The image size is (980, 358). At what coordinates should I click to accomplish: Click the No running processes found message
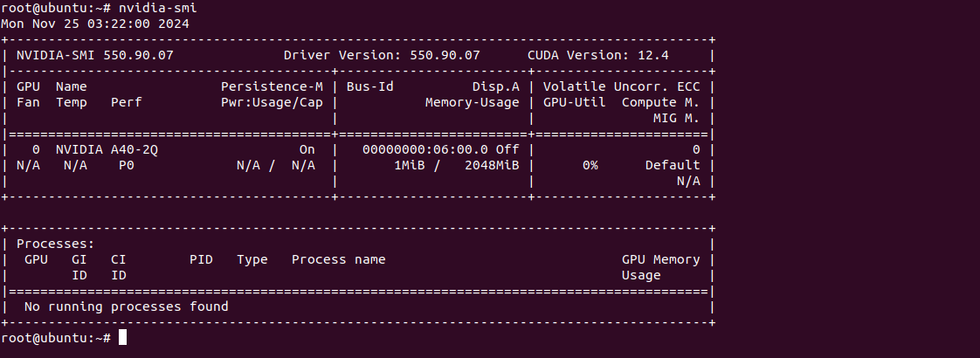pos(127,306)
